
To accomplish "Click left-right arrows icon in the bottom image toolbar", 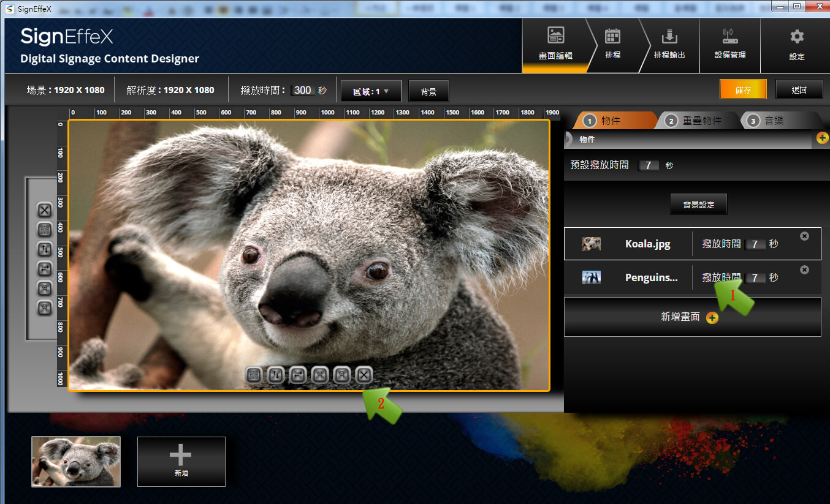I will pyautogui.click(x=298, y=375).
